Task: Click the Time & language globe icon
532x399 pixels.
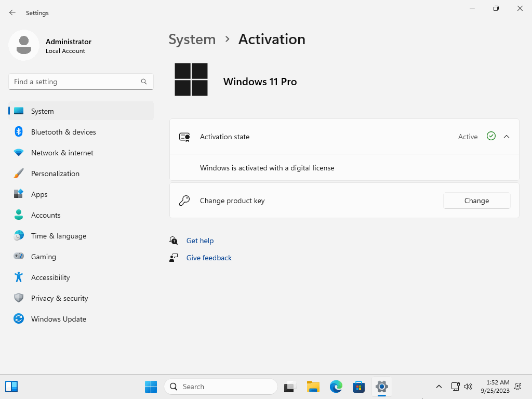Action: pyautogui.click(x=19, y=235)
